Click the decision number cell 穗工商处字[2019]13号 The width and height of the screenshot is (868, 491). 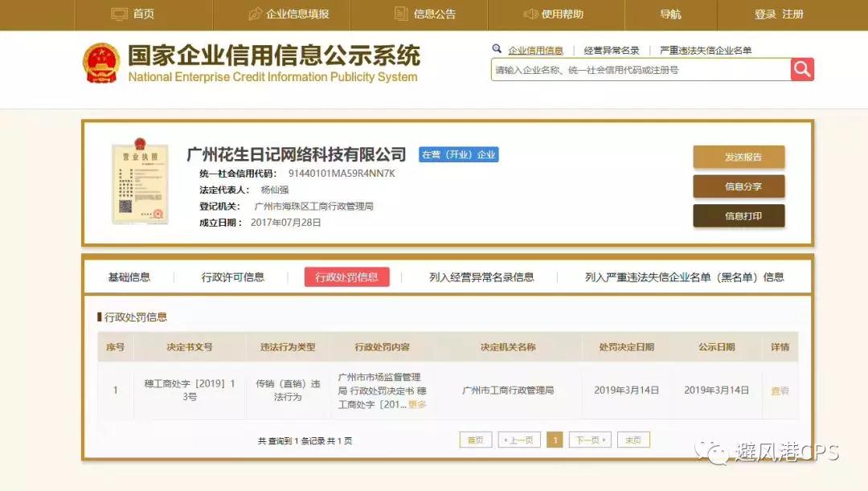click(190, 391)
